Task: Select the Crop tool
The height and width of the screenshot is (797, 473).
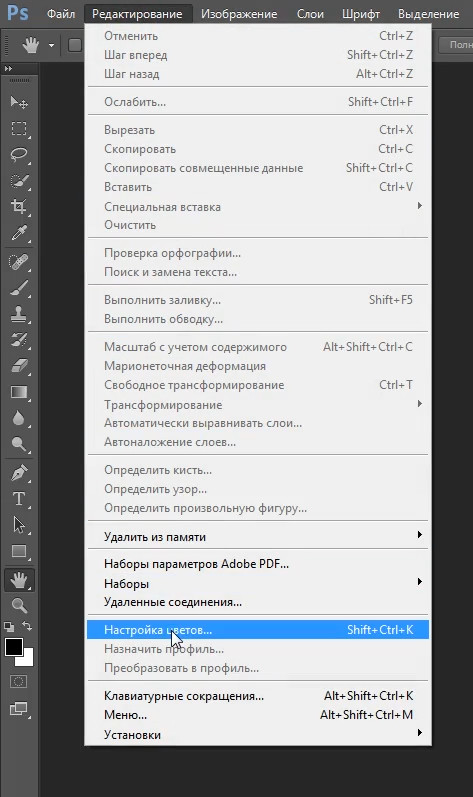Action: (x=19, y=206)
